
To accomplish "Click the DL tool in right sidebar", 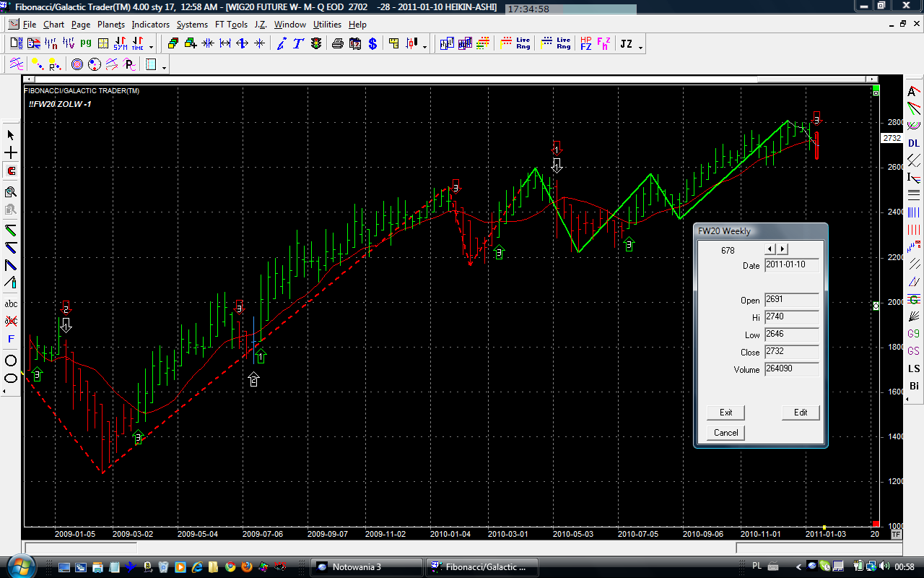I will point(914,143).
